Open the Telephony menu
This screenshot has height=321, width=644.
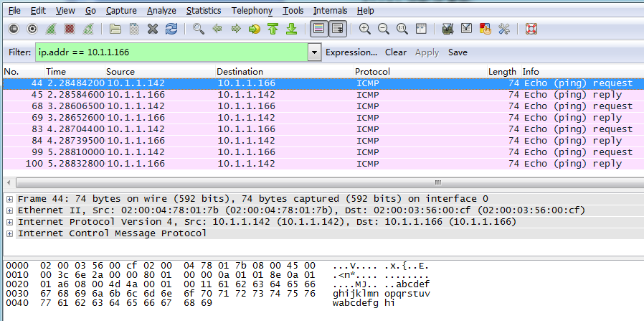pyautogui.click(x=252, y=11)
